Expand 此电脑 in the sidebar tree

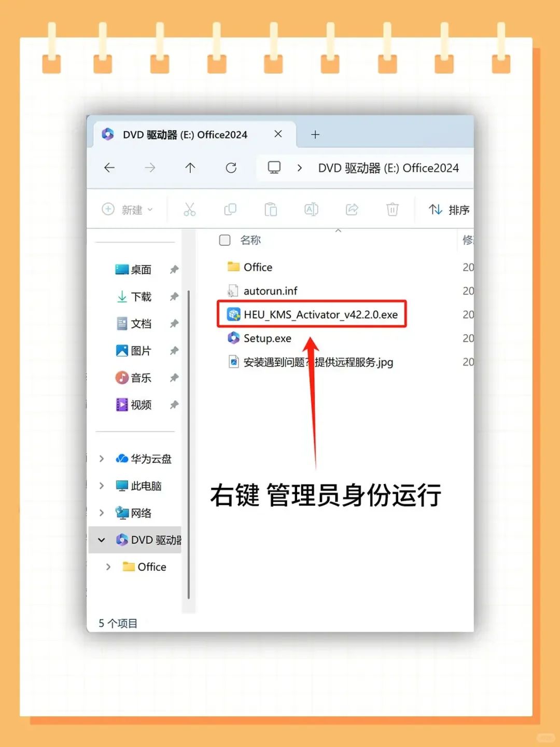(102, 486)
